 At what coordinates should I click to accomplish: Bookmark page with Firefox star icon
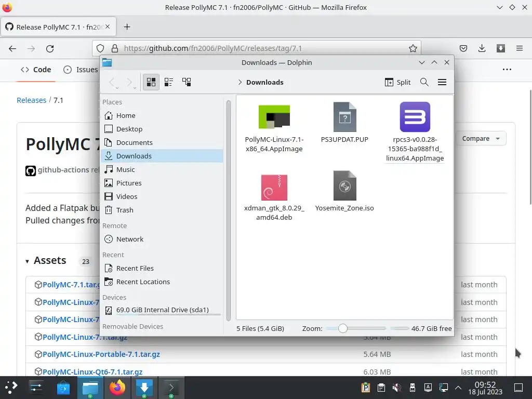pos(413,48)
